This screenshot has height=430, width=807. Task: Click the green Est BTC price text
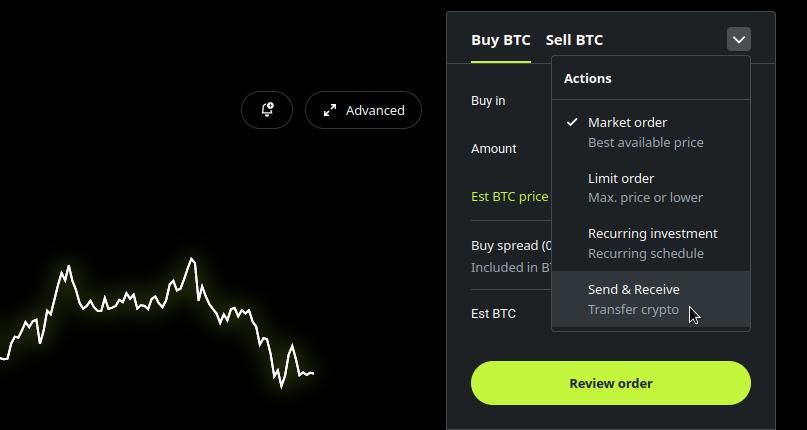(509, 197)
